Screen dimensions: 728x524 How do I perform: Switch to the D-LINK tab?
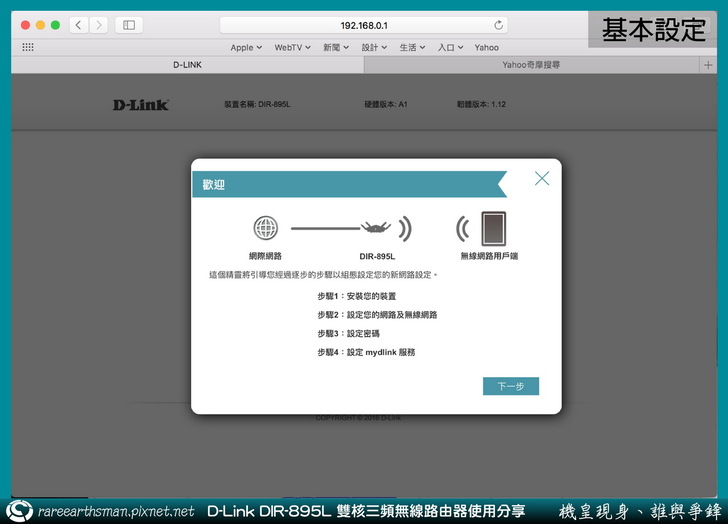pos(188,64)
